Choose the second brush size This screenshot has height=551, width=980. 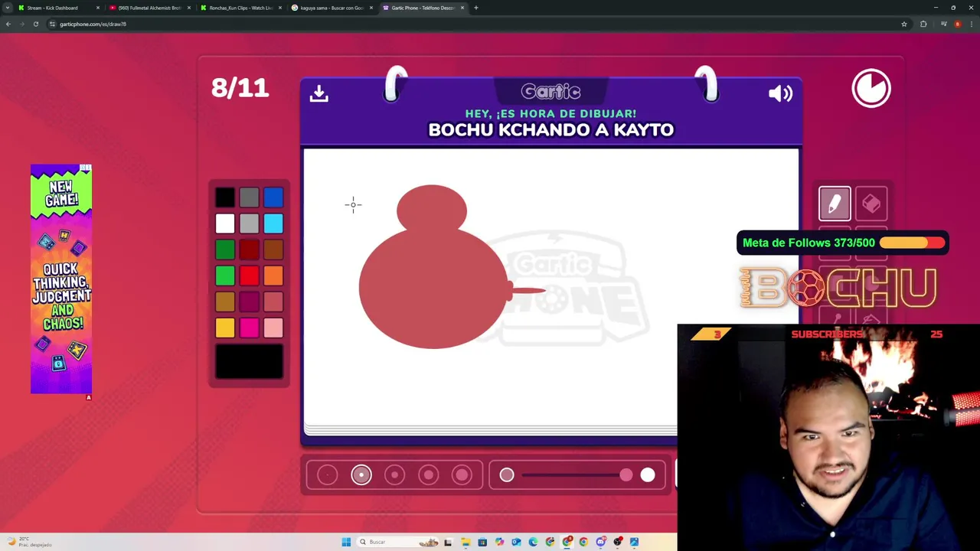361,475
